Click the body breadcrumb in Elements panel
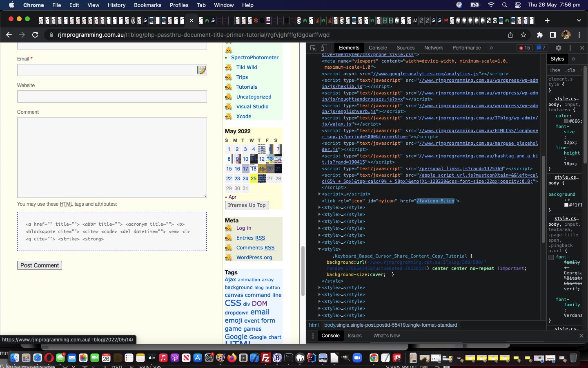 point(390,325)
